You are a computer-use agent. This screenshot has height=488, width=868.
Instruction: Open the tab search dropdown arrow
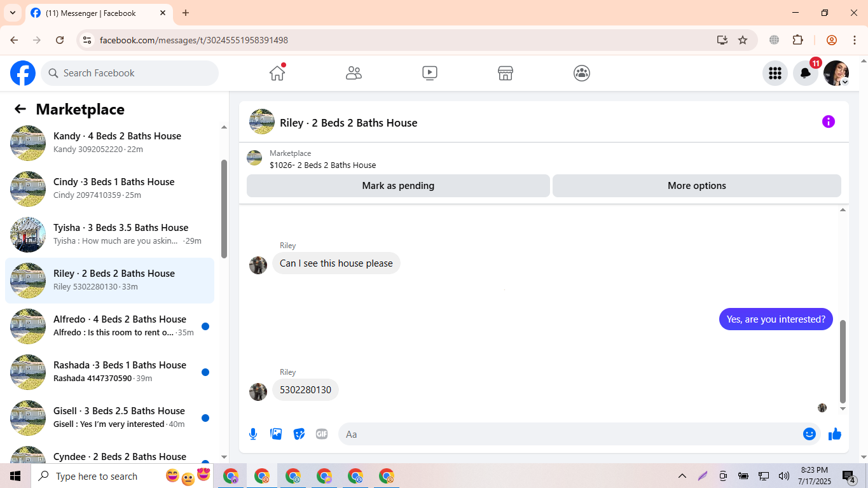pos(12,13)
